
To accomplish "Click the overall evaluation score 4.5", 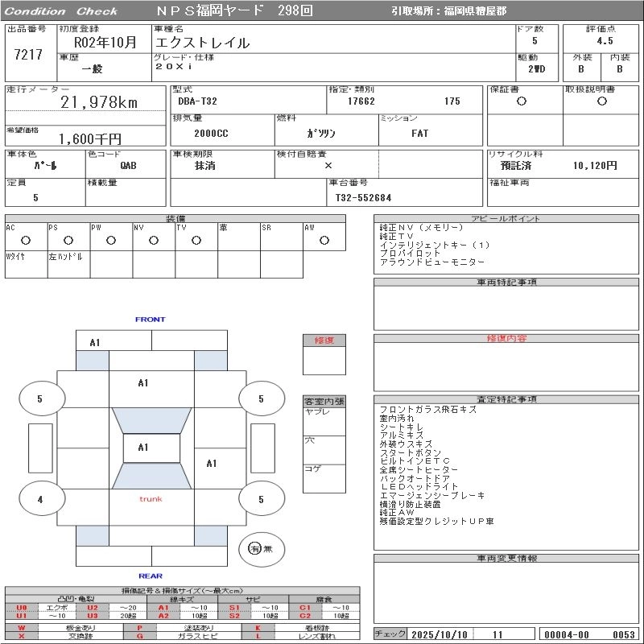I will (x=605, y=41).
